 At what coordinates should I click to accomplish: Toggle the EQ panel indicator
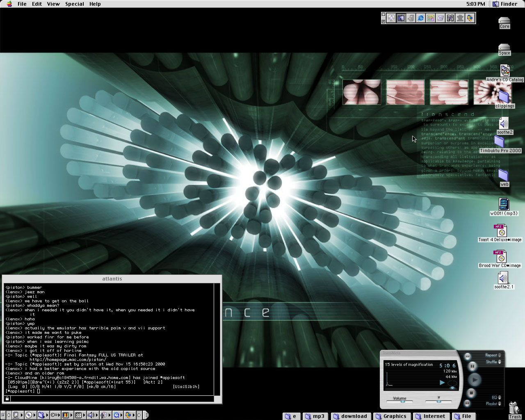500,397
